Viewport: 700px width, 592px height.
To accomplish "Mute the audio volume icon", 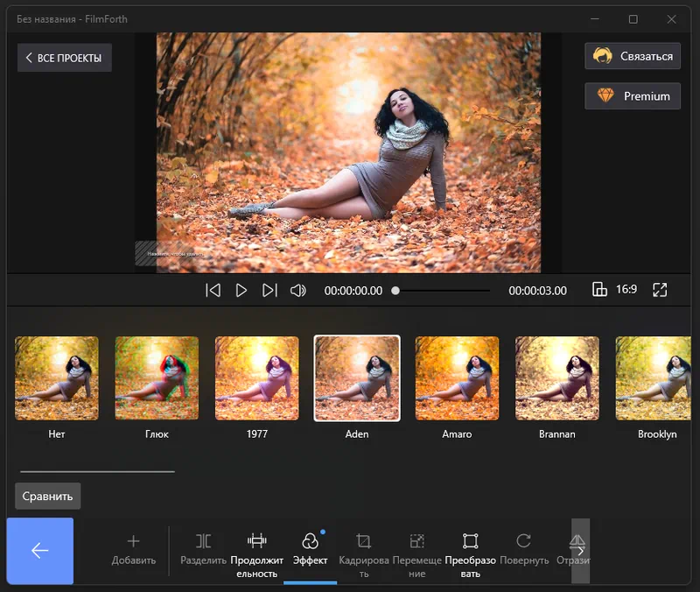I will click(297, 291).
